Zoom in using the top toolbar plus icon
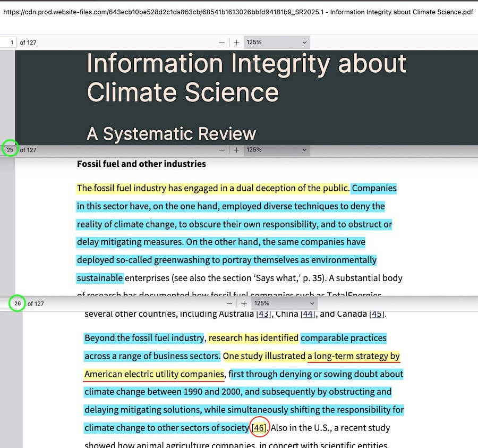This screenshot has width=478, height=448. (236, 43)
